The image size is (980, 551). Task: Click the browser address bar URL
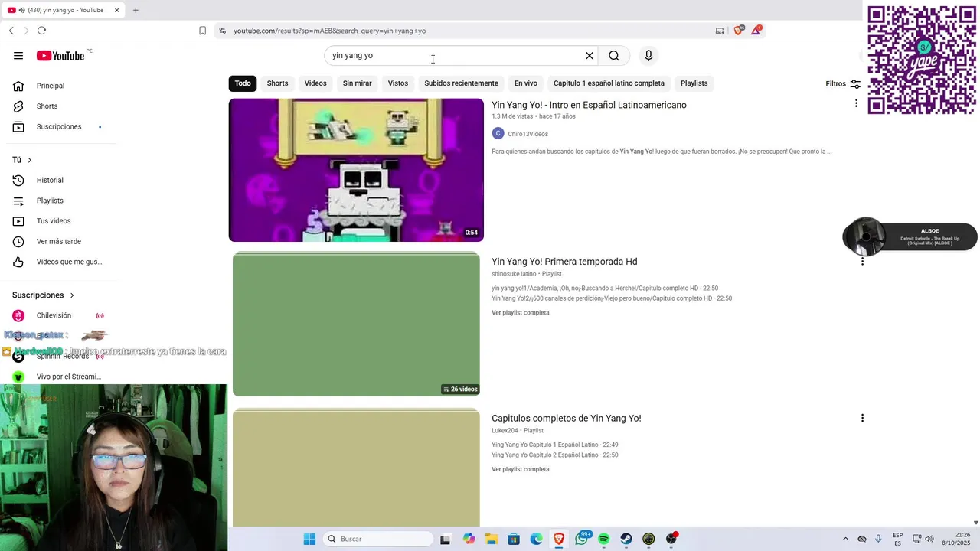[329, 31]
